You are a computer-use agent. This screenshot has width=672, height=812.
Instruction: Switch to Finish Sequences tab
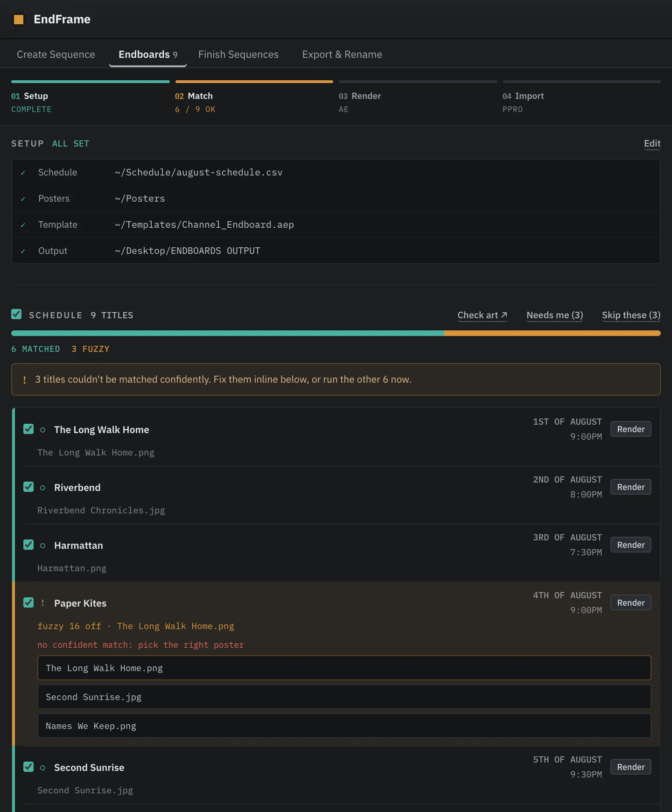tap(238, 55)
